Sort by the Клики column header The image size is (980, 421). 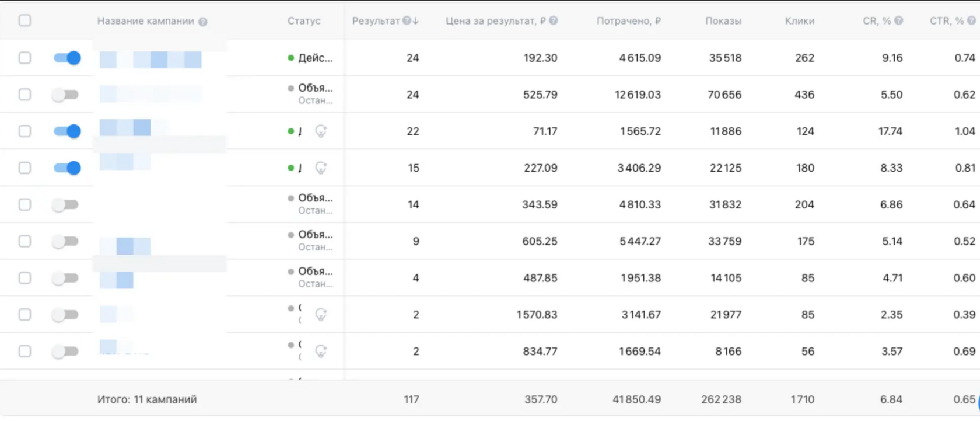coord(800,21)
